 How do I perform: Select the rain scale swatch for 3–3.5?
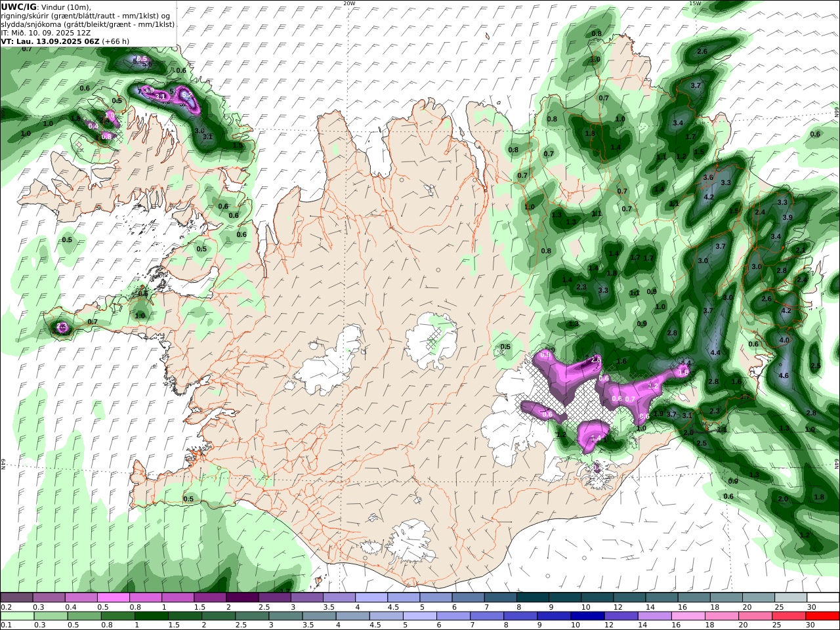[285, 616]
